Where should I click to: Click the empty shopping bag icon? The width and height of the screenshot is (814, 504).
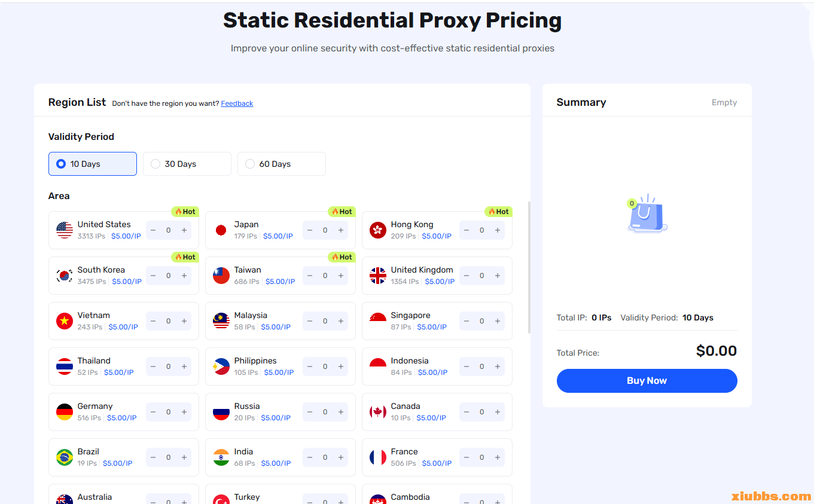pos(646,214)
